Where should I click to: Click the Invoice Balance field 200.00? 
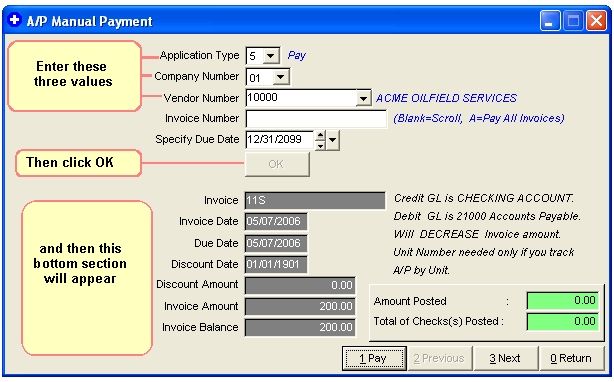(300, 328)
